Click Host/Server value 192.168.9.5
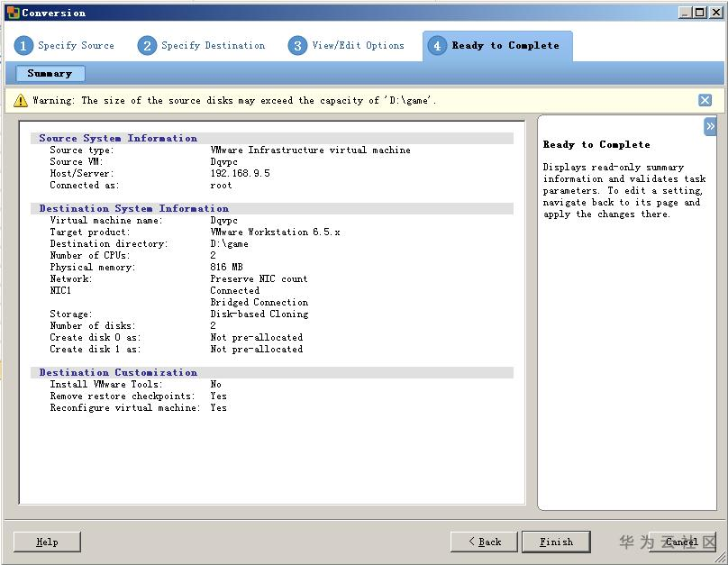Viewport: 728px width, 565px height. [x=240, y=173]
